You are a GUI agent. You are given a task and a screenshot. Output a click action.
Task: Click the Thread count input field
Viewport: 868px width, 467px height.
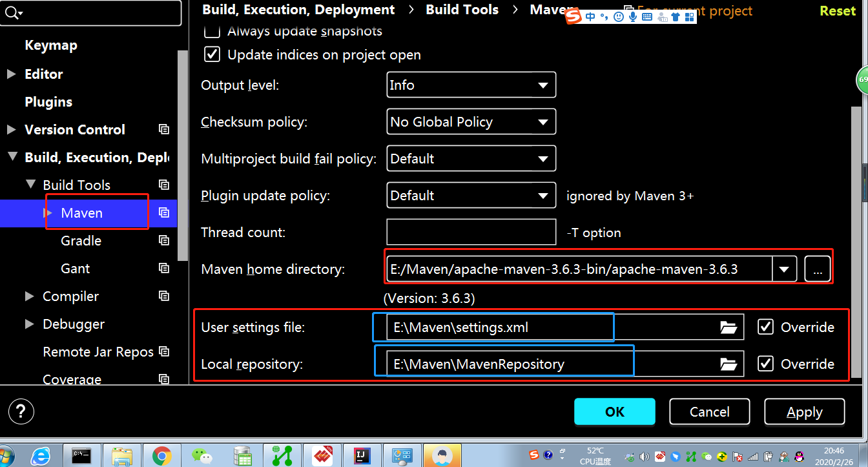(x=471, y=233)
